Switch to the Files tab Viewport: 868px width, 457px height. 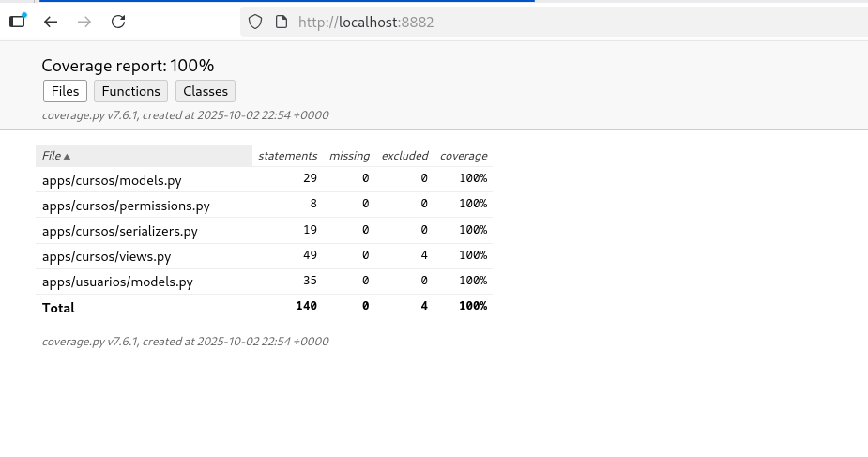65,91
